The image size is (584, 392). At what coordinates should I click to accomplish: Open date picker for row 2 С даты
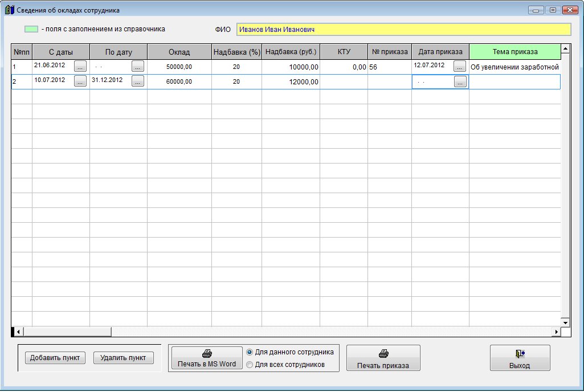point(80,81)
